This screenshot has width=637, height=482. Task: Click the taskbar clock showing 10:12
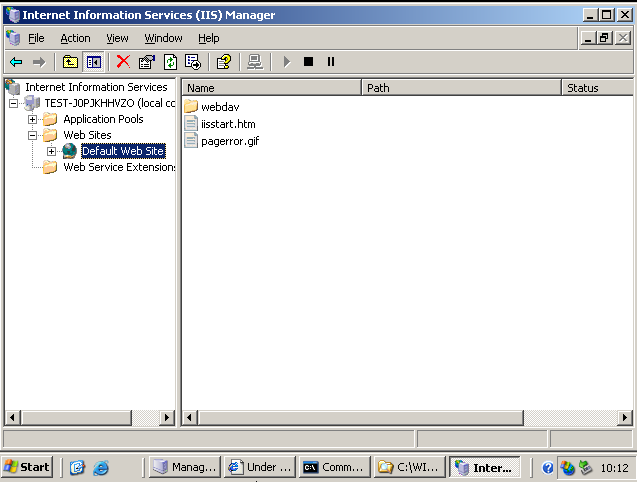click(614, 468)
